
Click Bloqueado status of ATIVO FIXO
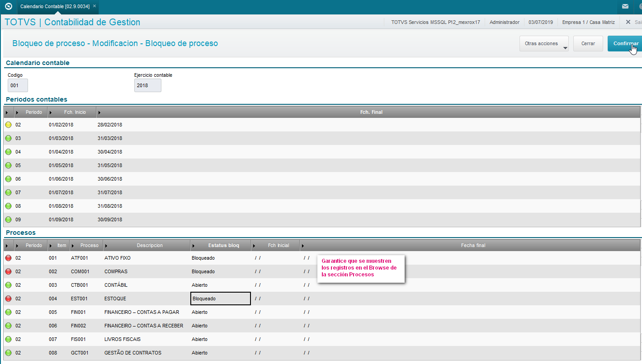(203, 258)
